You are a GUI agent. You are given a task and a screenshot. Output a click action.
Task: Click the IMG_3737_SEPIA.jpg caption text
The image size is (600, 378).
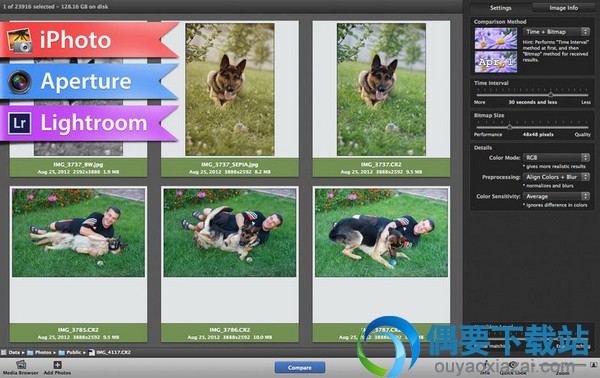(x=230, y=165)
